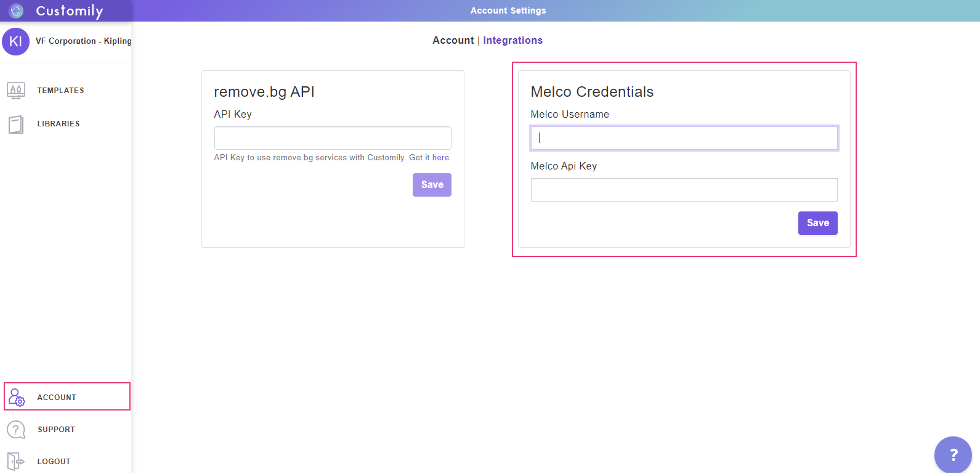Switch to the Integrations tab
Image resolution: width=980 pixels, height=474 pixels.
[x=512, y=41]
